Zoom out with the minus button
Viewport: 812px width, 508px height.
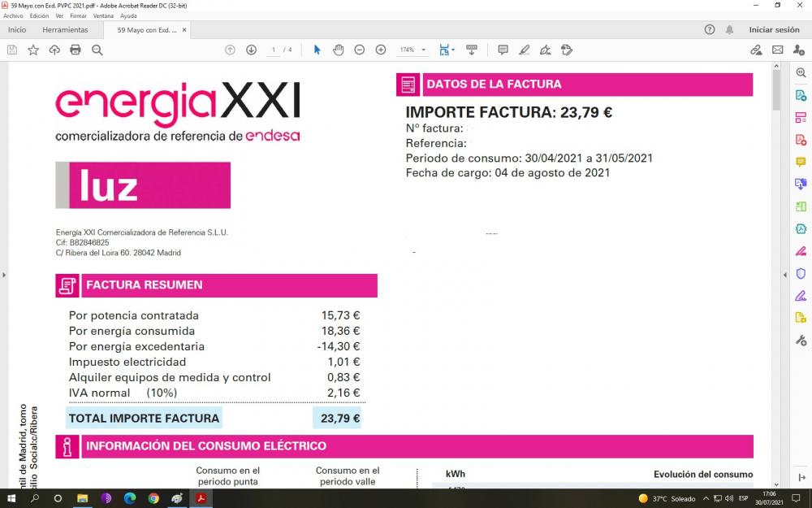point(360,50)
